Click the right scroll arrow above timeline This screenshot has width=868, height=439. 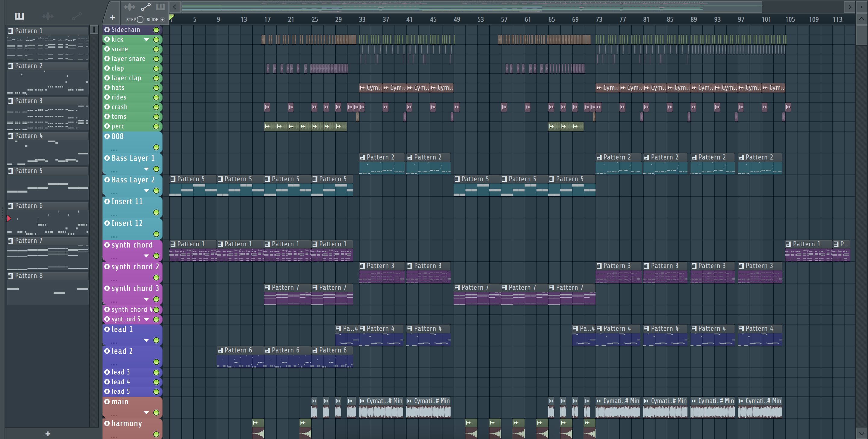click(850, 7)
